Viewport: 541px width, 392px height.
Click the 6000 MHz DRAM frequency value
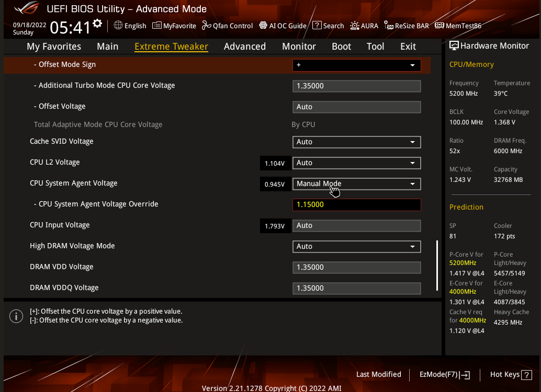pyautogui.click(x=508, y=151)
